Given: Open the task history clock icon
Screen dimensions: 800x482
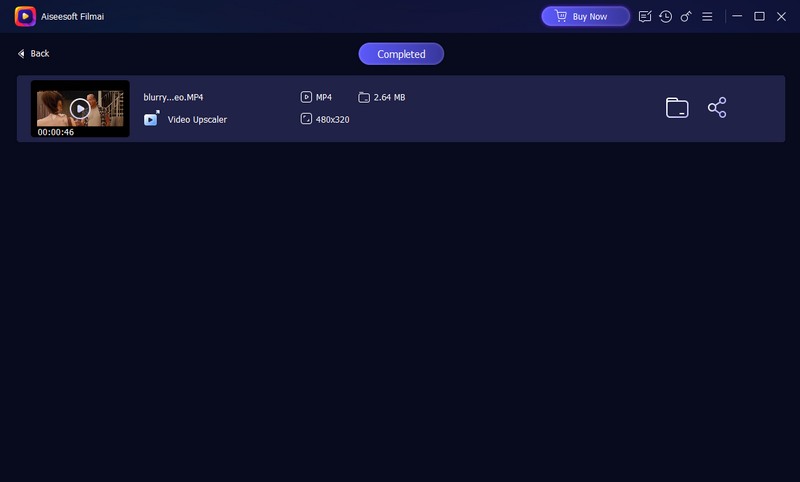Looking at the screenshot, I should coord(666,16).
